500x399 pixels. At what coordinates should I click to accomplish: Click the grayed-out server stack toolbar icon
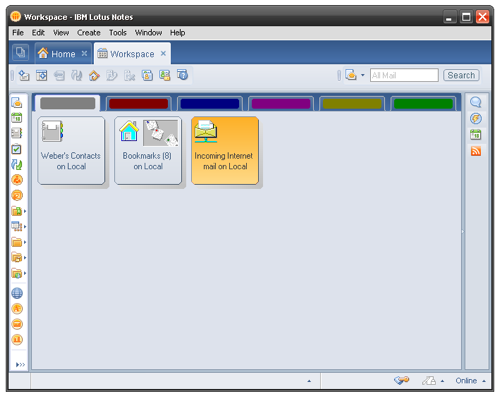pos(59,76)
